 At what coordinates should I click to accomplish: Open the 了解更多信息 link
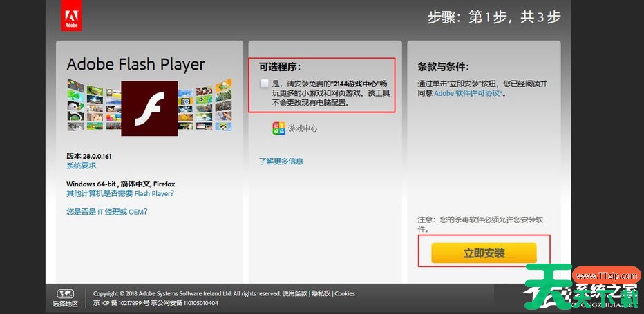281,161
